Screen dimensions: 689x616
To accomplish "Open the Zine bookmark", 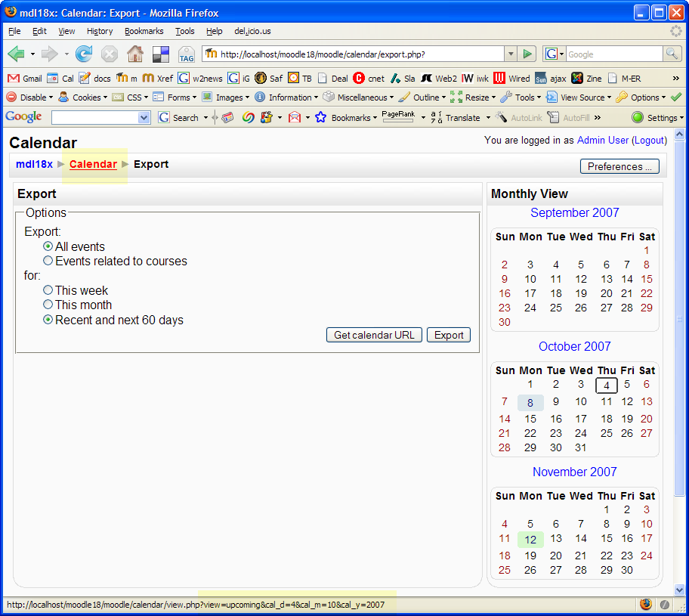I will pos(586,79).
